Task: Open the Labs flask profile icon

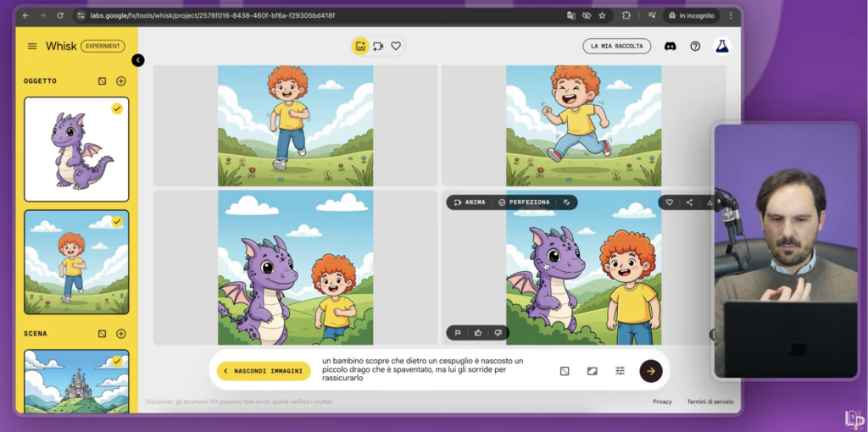Action: coord(722,47)
